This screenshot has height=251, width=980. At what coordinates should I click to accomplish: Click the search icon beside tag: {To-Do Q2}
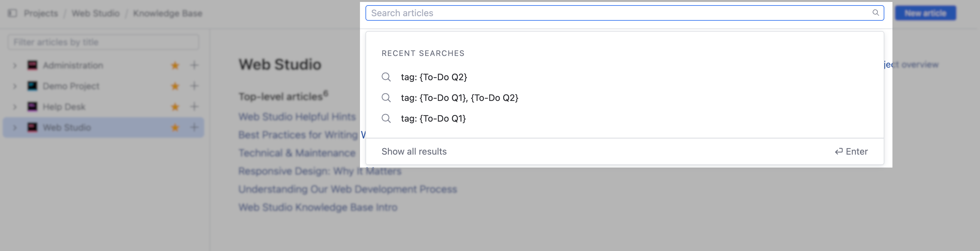pos(387,77)
